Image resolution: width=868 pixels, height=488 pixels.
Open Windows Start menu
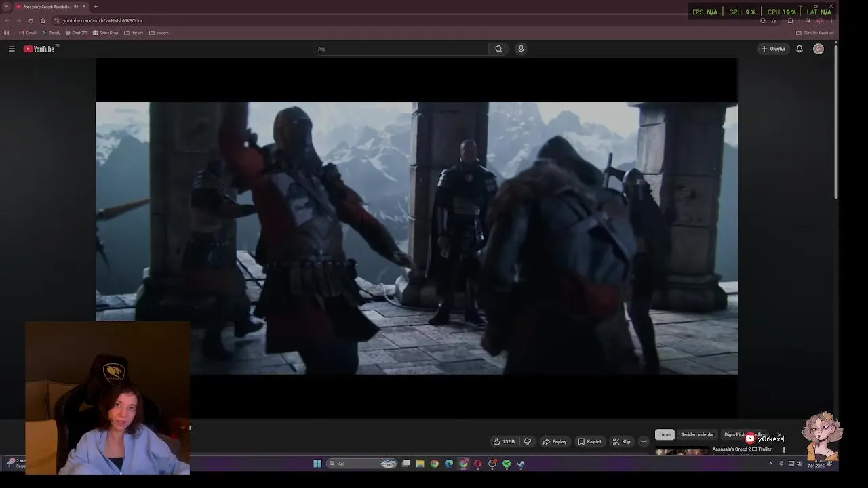click(x=317, y=464)
